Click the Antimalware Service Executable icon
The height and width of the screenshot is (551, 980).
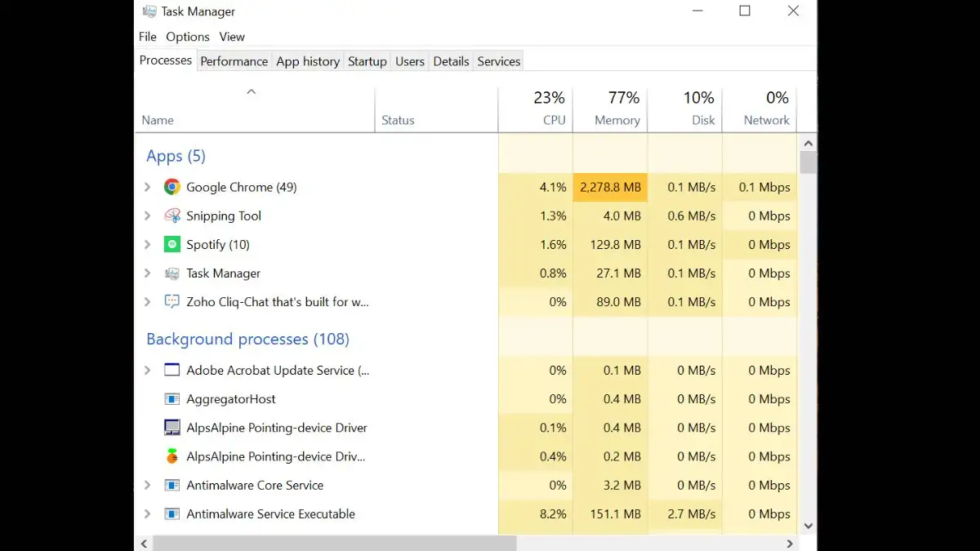[171, 514]
